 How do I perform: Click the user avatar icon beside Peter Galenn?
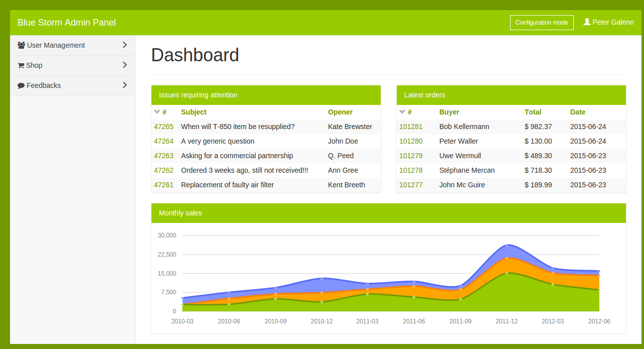coord(587,22)
